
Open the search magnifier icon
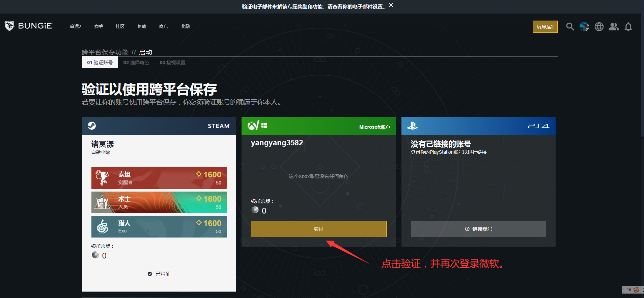570,27
